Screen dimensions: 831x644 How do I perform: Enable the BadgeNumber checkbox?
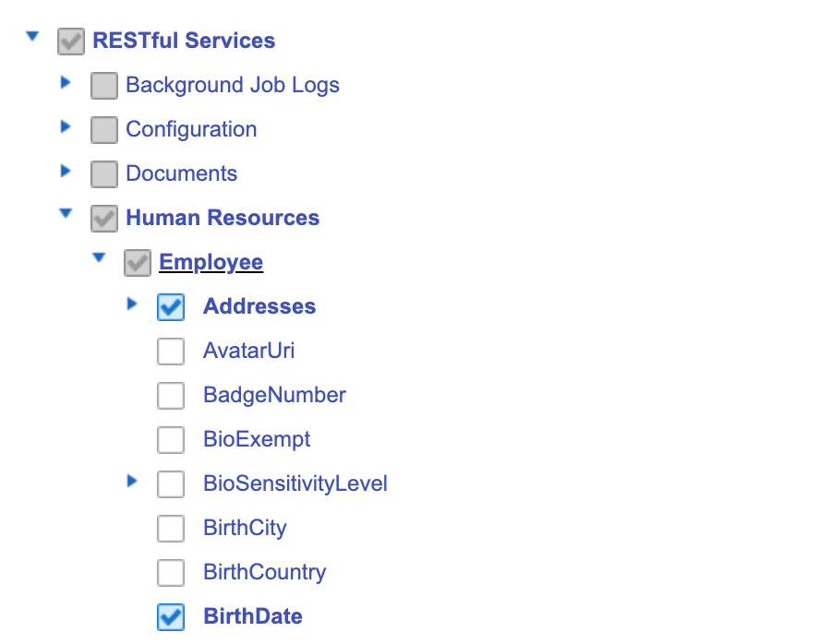(x=171, y=396)
